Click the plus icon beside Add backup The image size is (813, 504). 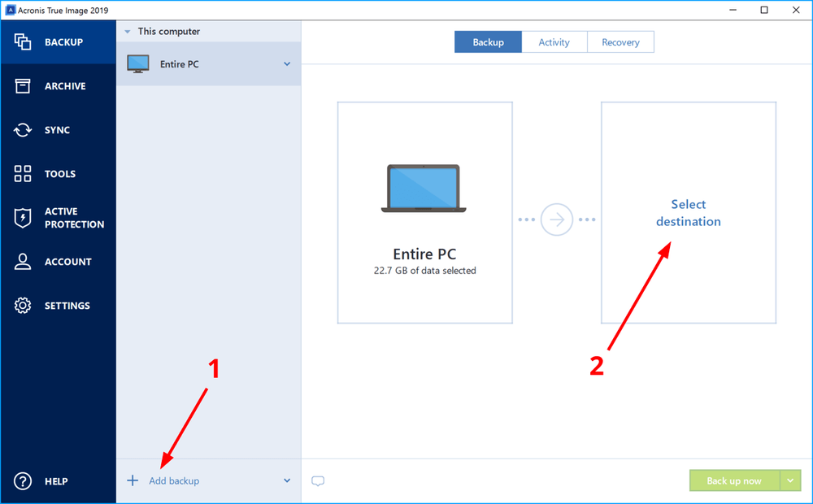(x=133, y=480)
